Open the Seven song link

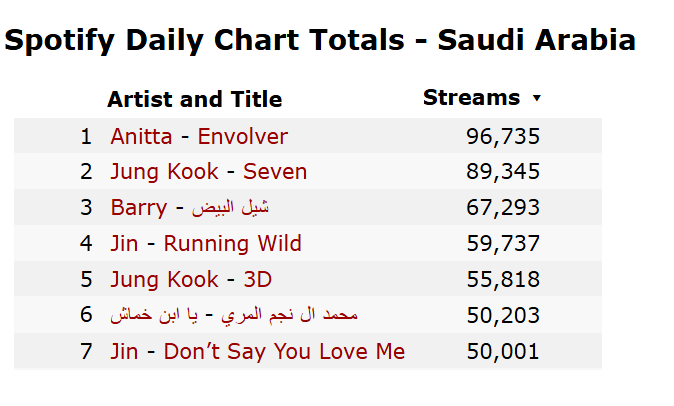tap(275, 172)
